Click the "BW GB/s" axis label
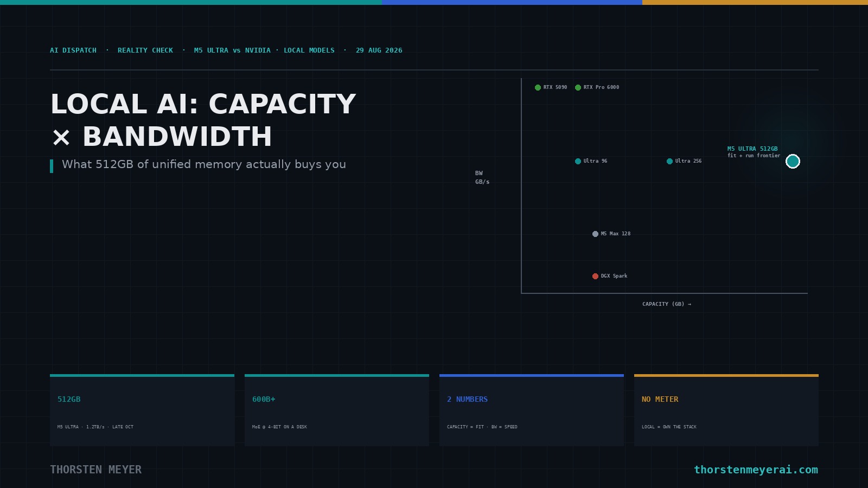This screenshot has width=868, height=488. [x=482, y=177]
